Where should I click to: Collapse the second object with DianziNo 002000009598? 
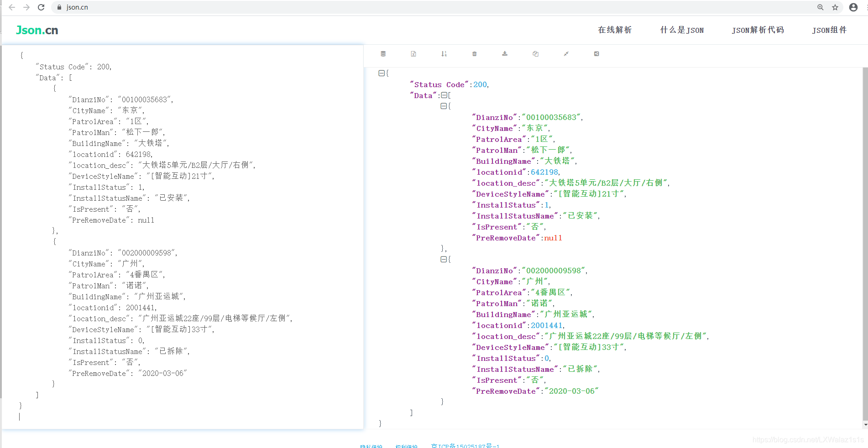click(444, 259)
